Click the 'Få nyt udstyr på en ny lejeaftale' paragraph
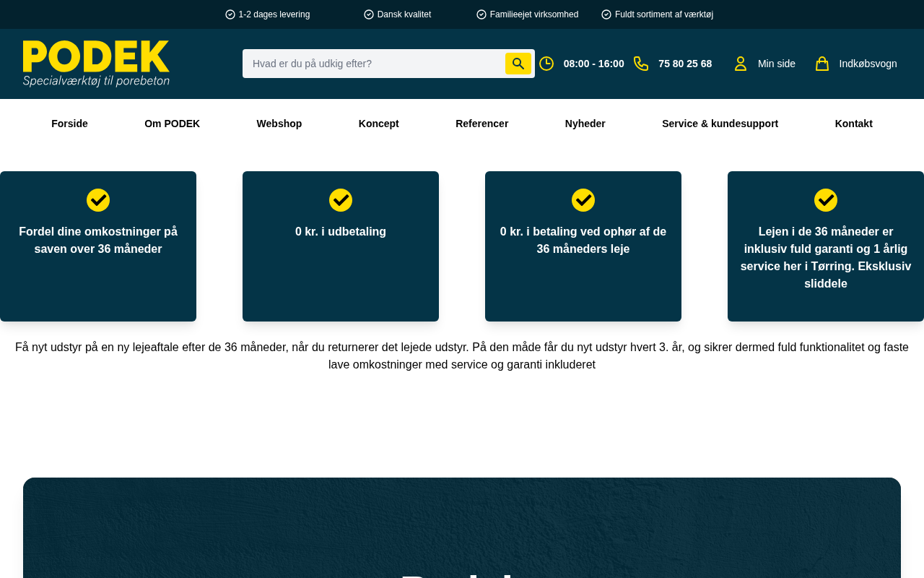 click(462, 356)
